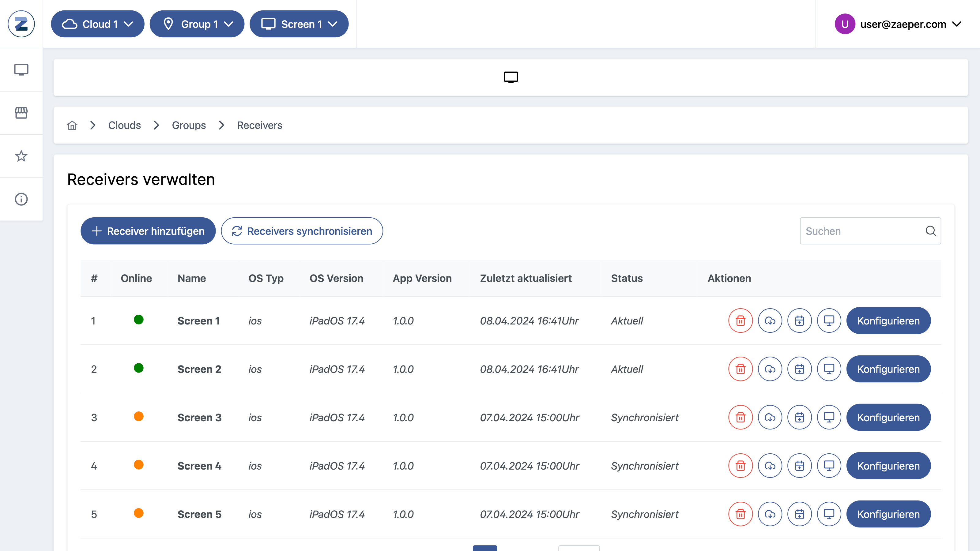980x551 pixels.
Task: Click the sync icon for Screen 1
Action: [x=769, y=320]
